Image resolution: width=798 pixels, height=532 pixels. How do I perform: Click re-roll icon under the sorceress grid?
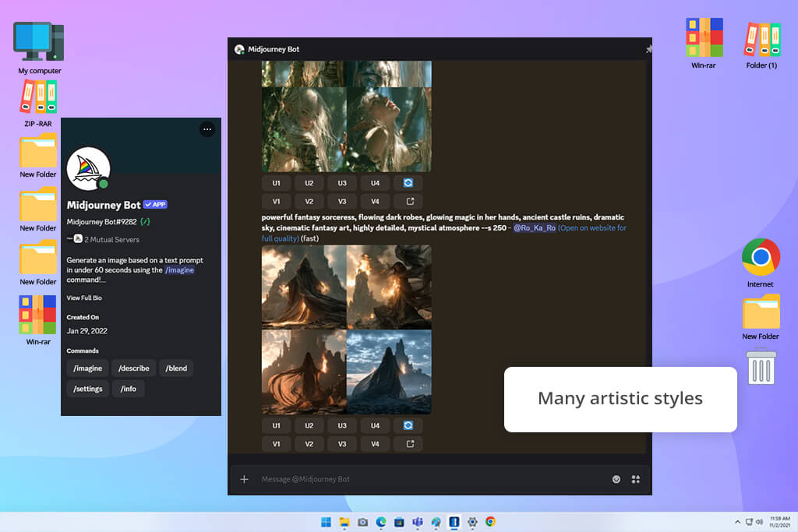[x=408, y=425]
